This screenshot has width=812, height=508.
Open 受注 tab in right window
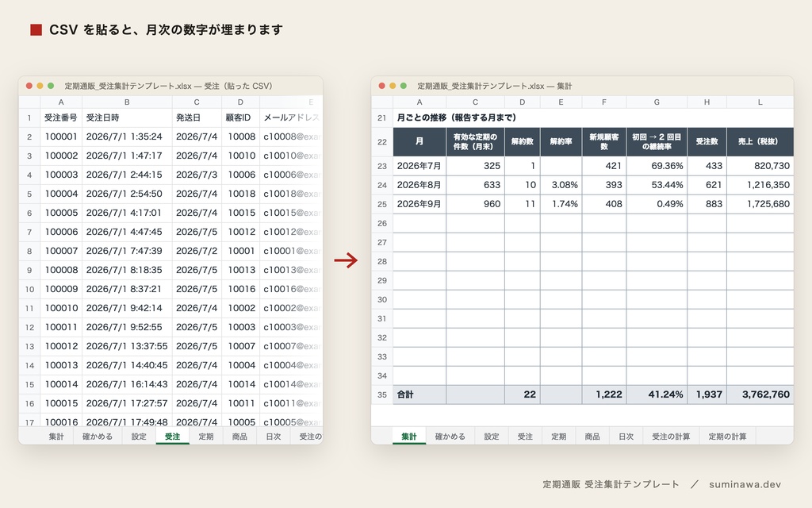[x=525, y=437]
